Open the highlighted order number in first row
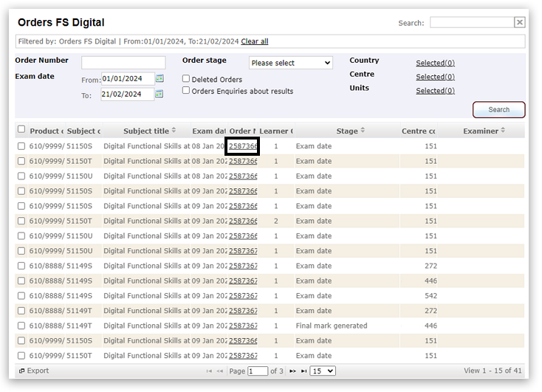 click(243, 146)
